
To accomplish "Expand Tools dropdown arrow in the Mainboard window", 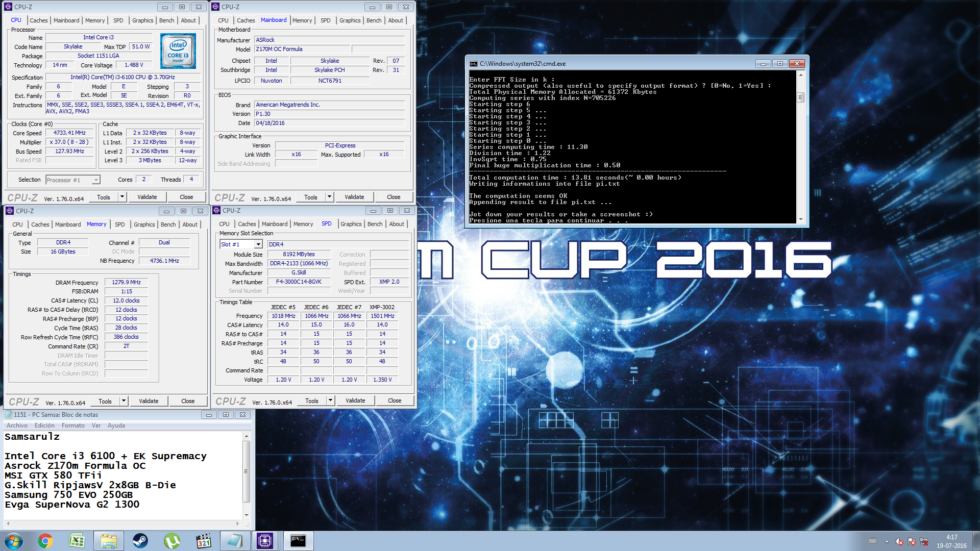I will click(x=329, y=197).
